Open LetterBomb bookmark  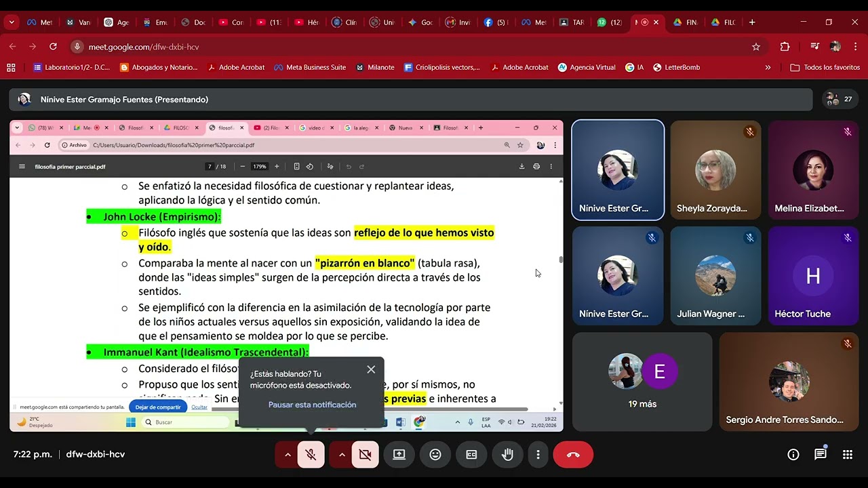coord(676,67)
